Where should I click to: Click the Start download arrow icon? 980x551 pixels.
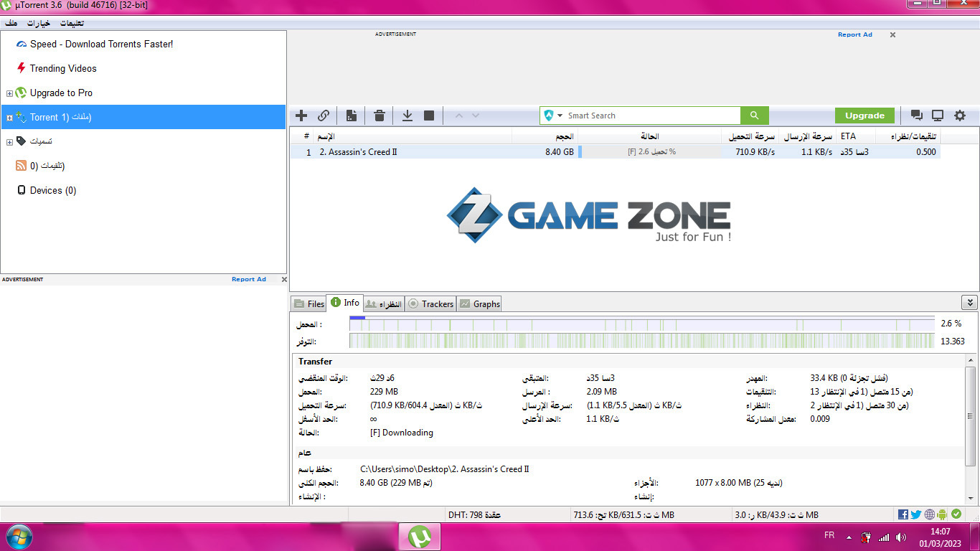[x=407, y=116]
